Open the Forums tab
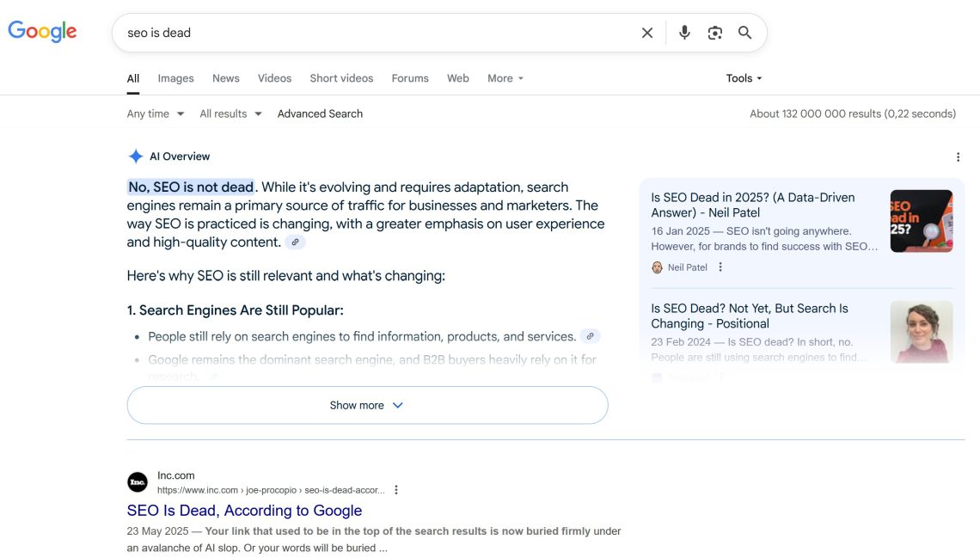Screen dimensions: 980x558 tap(410, 78)
